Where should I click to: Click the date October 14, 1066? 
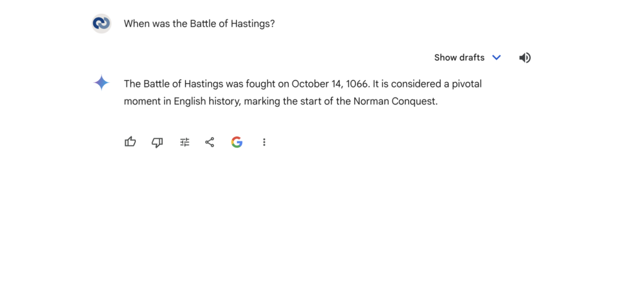pyautogui.click(x=328, y=84)
